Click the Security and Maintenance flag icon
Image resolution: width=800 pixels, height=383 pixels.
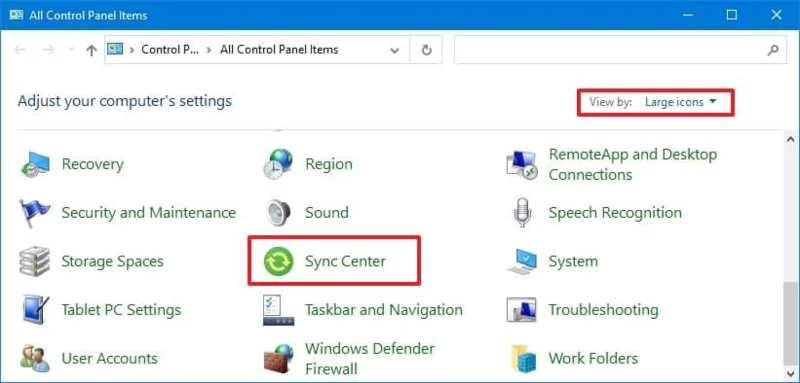pyautogui.click(x=35, y=213)
